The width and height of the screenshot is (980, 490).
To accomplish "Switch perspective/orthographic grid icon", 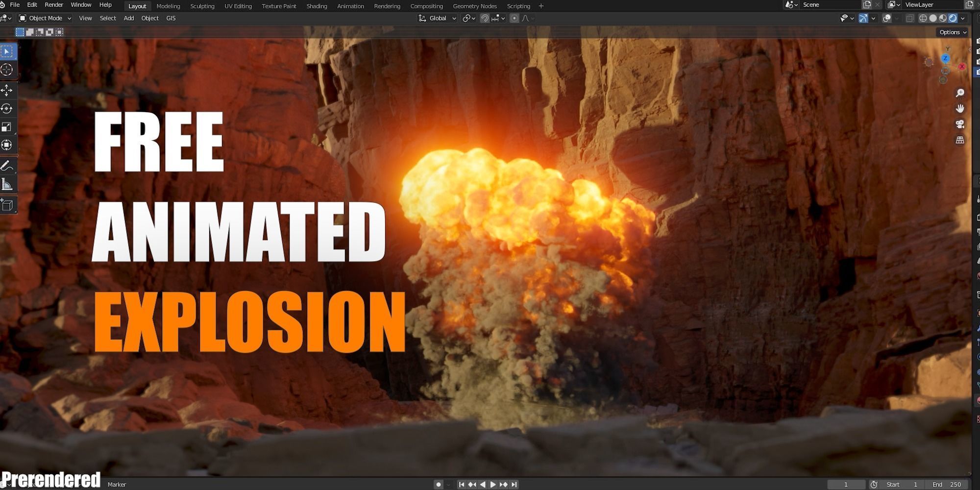I will click(x=960, y=140).
